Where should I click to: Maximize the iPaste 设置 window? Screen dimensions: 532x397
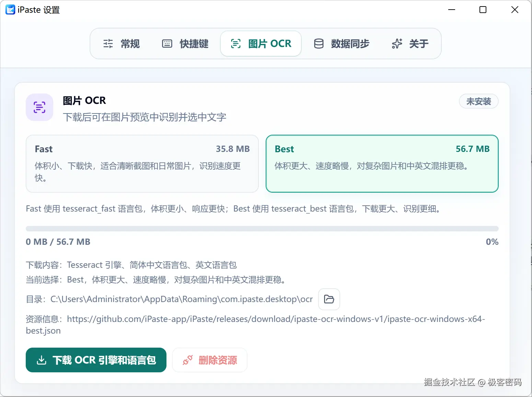point(483,10)
